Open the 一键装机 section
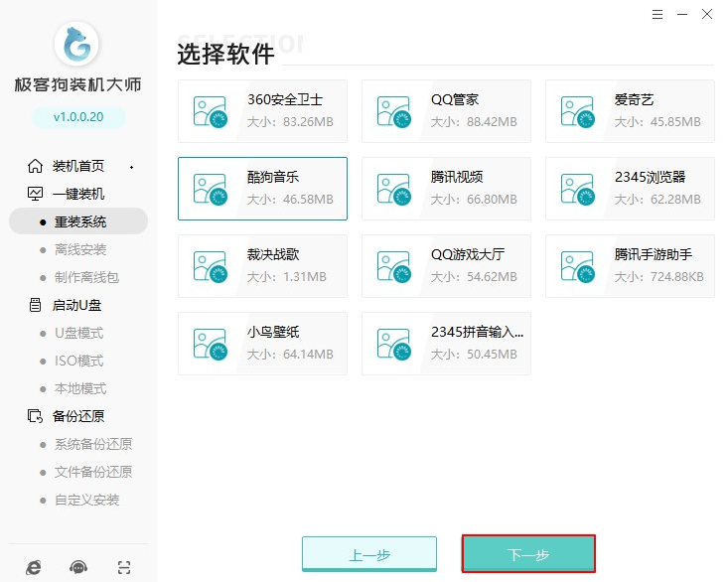728x582 pixels. click(78, 194)
